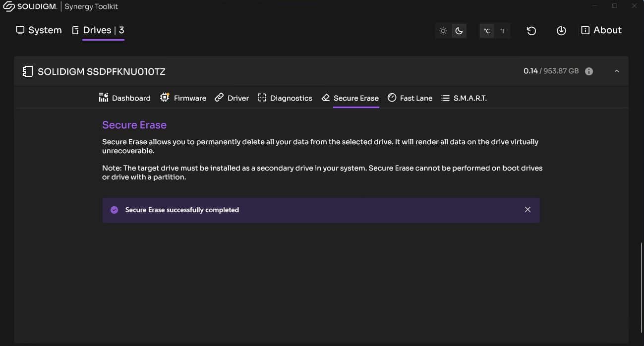Switch to dark theme moon toggle
This screenshot has height=346, width=644.
tap(459, 31)
